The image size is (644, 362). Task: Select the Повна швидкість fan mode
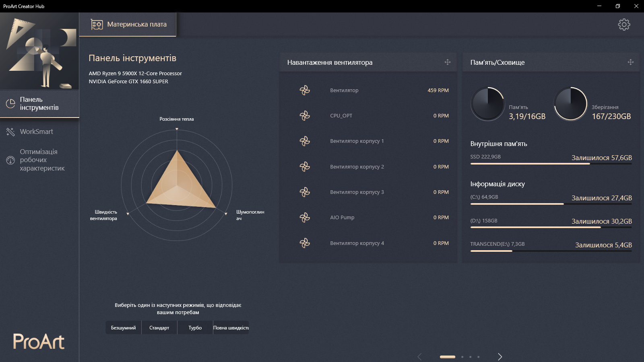pos(231,328)
